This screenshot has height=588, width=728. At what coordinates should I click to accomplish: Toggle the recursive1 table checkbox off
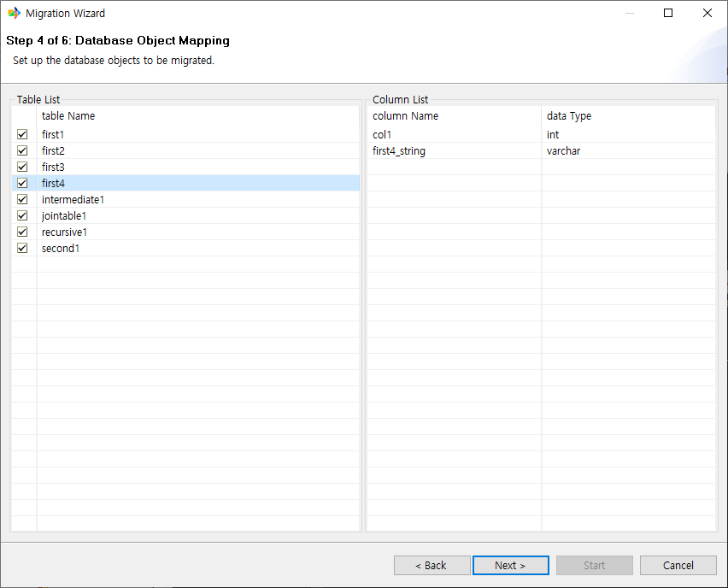tap(21, 232)
